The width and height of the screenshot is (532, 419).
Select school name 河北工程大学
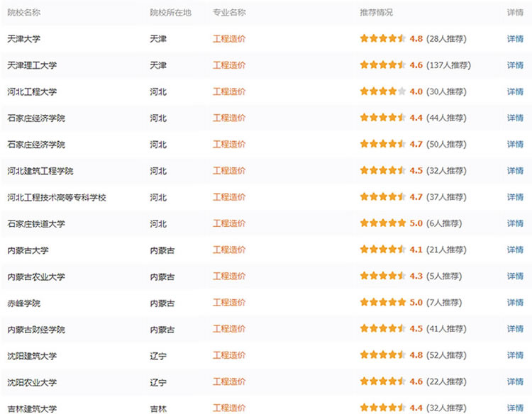click(32, 92)
